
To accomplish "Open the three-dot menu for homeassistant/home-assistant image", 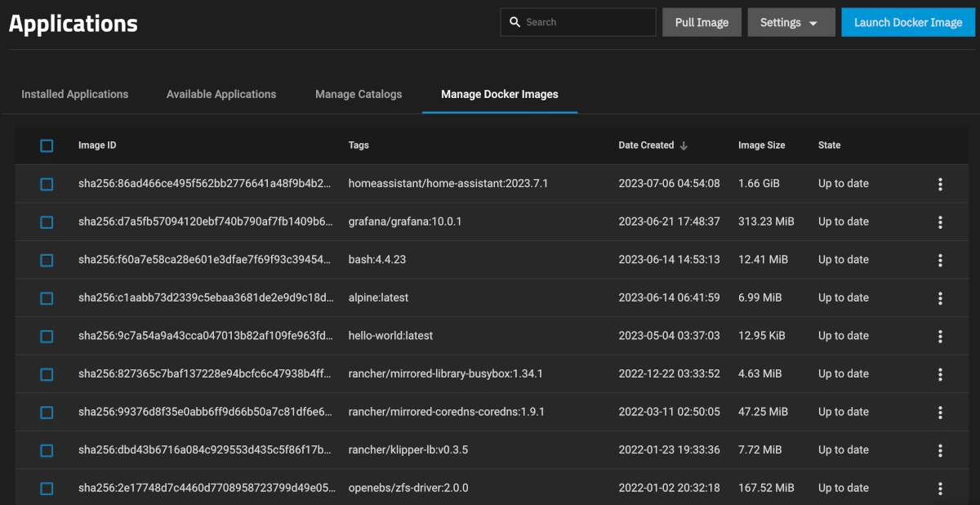I will pyautogui.click(x=940, y=184).
